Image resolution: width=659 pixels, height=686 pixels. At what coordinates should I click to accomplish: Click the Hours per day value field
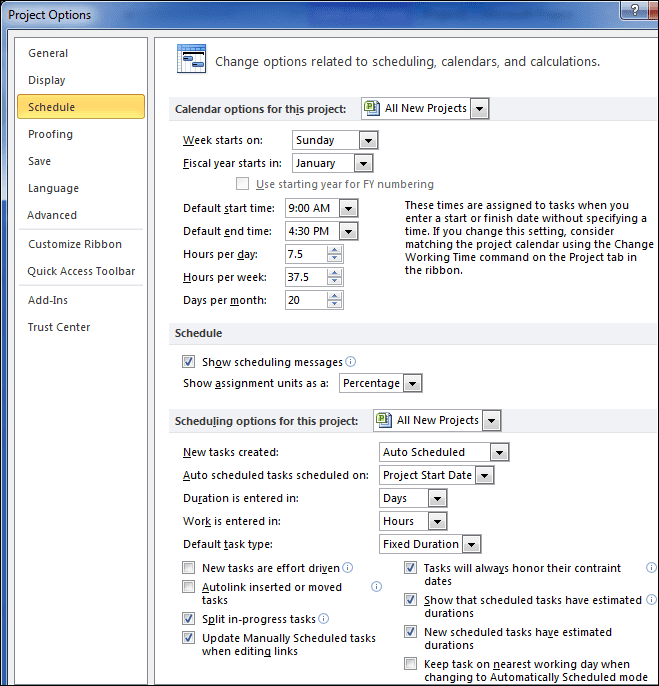pos(306,254)
